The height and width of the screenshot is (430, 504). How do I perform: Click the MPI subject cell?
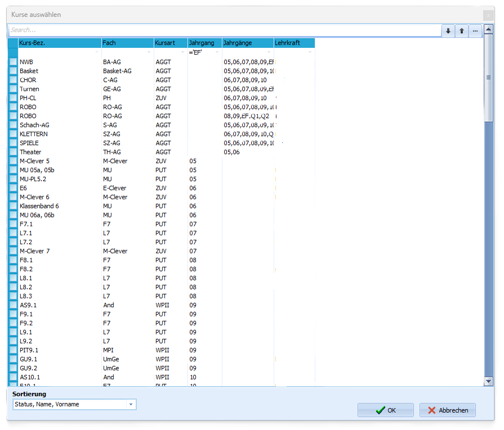tap(108, 350)
